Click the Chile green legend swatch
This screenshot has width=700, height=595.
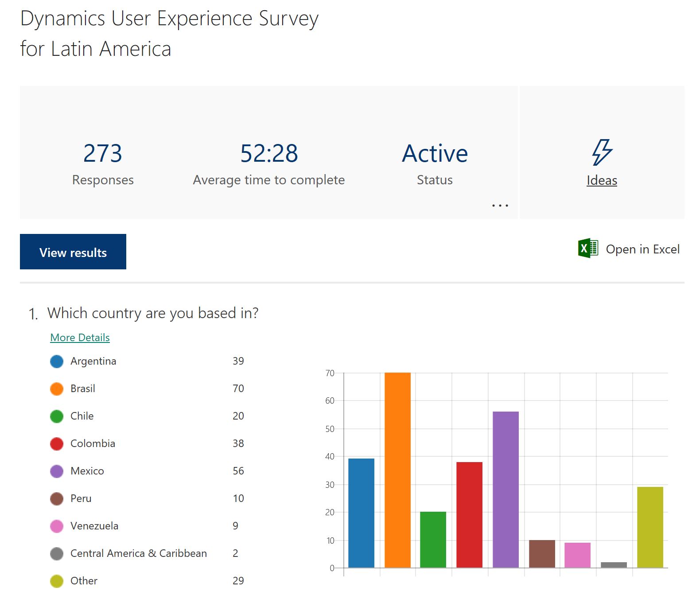(x=57, y=416)
